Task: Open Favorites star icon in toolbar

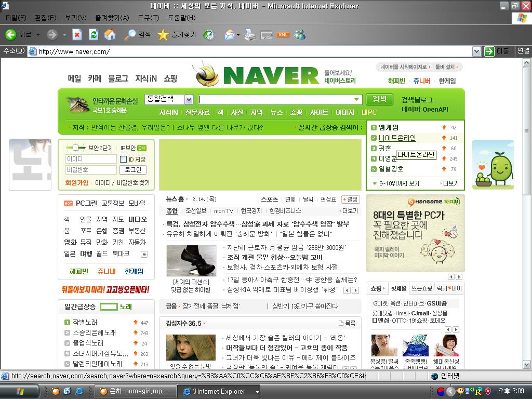Action: click(163, 34)
